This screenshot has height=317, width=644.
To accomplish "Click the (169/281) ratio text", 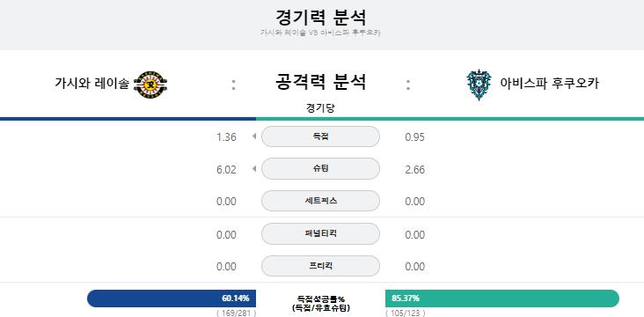I will click(x=236, y=313).
